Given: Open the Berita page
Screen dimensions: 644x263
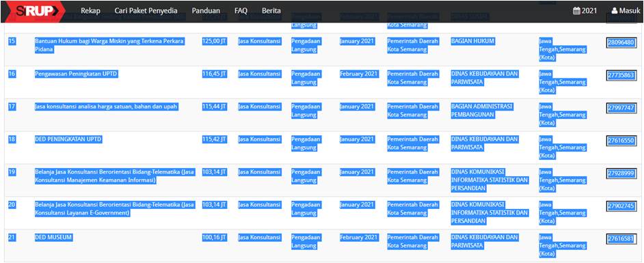Looking at the screenshot, I should (x=271, y=11).
